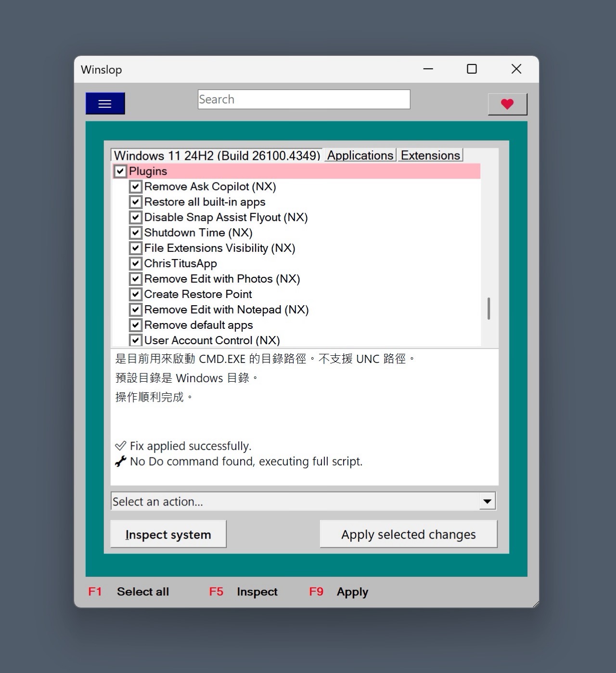
Task: Click the plugin list scrollbar thumb
Action: point(488,308)
